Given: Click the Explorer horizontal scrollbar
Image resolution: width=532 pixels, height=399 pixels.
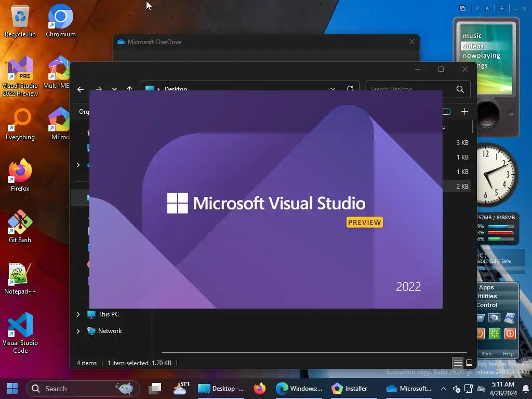Looking at the screenshot, I should (x=314, y=353).
